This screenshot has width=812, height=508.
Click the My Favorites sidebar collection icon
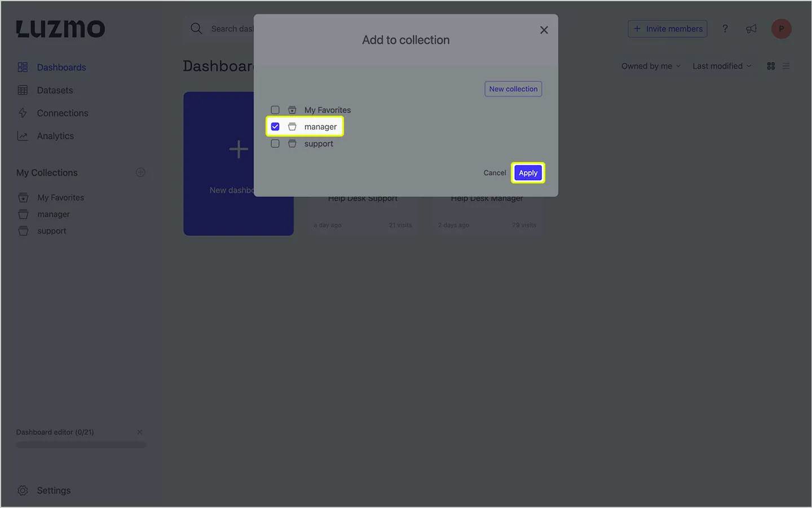(x=23, y=198)
